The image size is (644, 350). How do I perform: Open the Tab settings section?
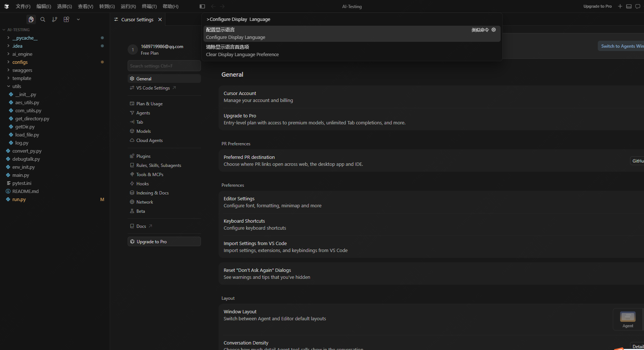164,122
